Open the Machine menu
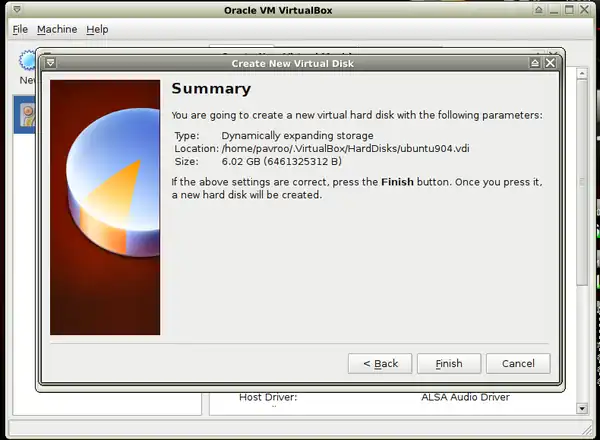This screenshot has width=600, height=440. [57, 29]
